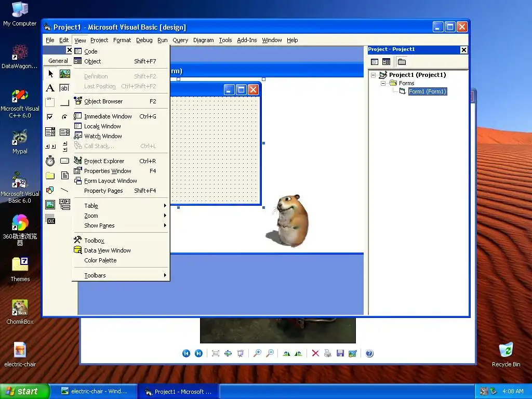Choose Project Explorer menu entry
This screenshot has width=532, height=399.
[x=121, y=161]
